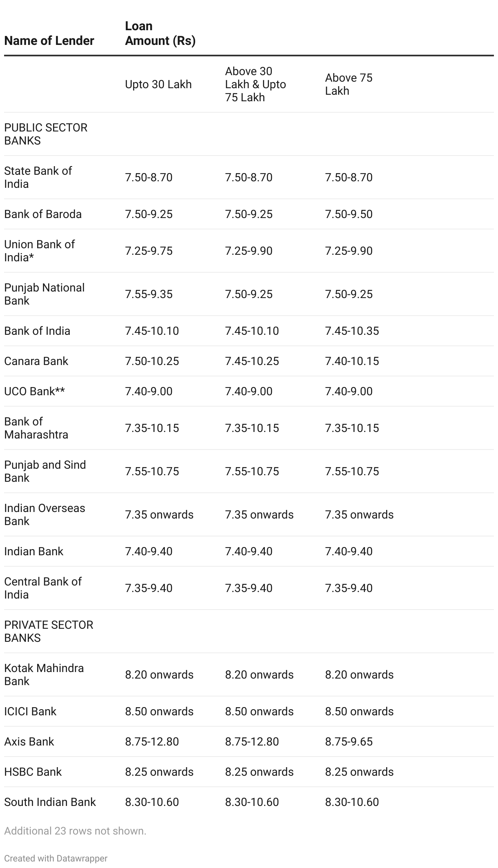Image resolution: width=498 pixels, height=868 pixels.
Task: Click Canara Bank's 7.40-10.15 rate cell
Action: click(352, 361)
